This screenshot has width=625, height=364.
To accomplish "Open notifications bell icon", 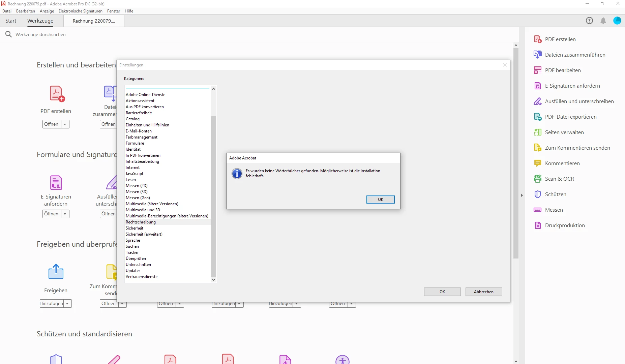I will point(603,21).
